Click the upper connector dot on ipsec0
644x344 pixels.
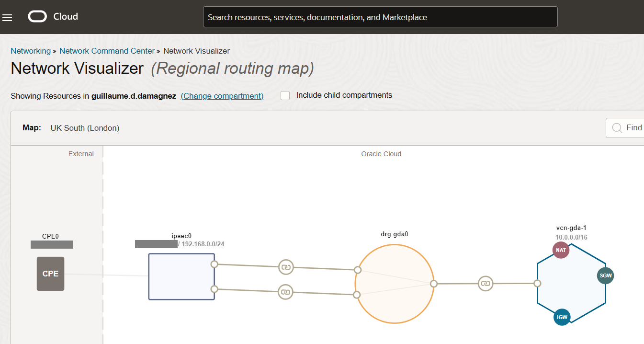click(215, 264)
